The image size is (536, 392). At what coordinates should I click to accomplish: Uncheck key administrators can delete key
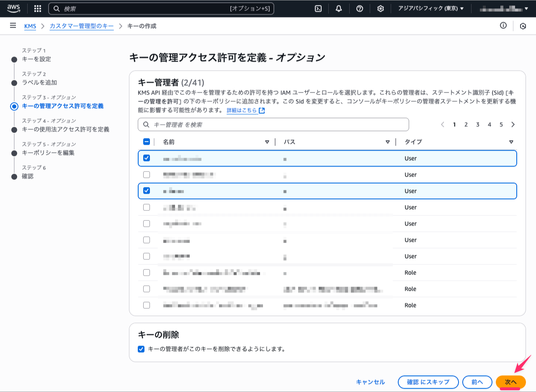(x=141, y=349)
